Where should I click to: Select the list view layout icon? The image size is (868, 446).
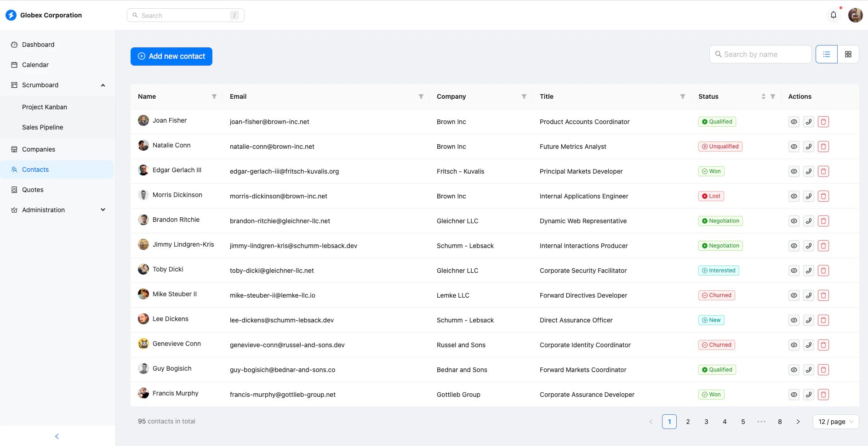(826, 54)
